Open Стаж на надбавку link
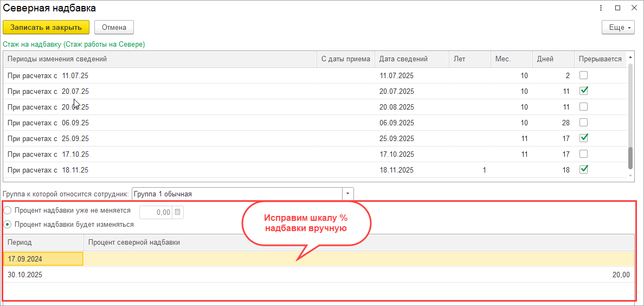The width and height of the screenshot is (644, 306). tap(74, 44)
